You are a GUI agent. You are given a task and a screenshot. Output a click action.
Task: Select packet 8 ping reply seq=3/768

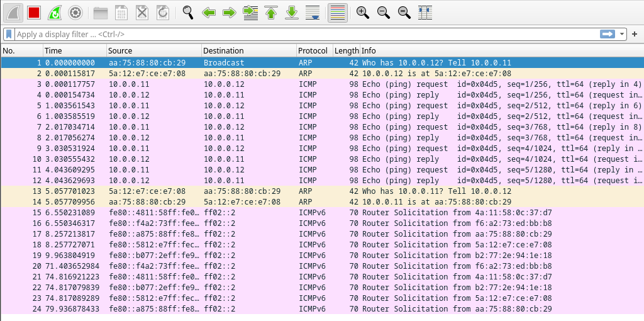[x=322, y=138]
